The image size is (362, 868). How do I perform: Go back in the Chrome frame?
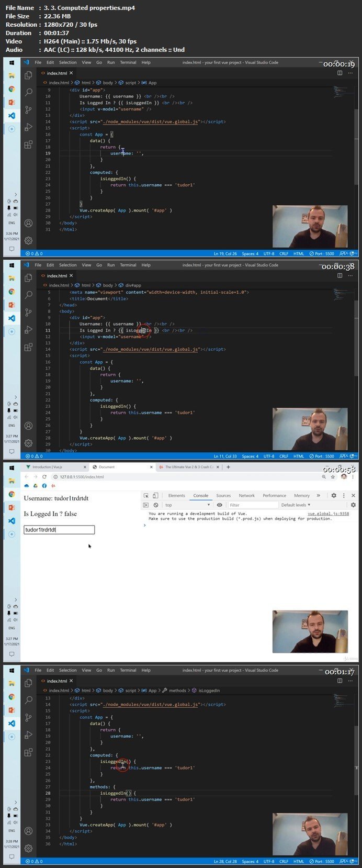coord(28,477)
